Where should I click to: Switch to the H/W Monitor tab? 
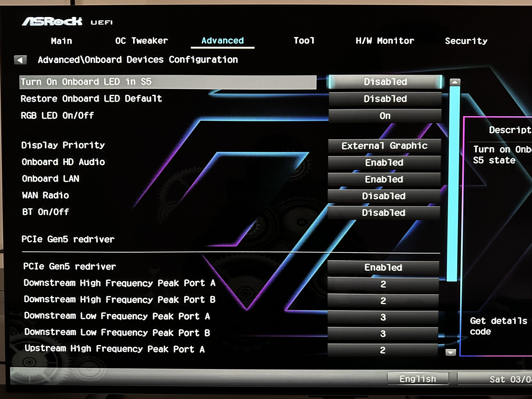tap(385, 41)
